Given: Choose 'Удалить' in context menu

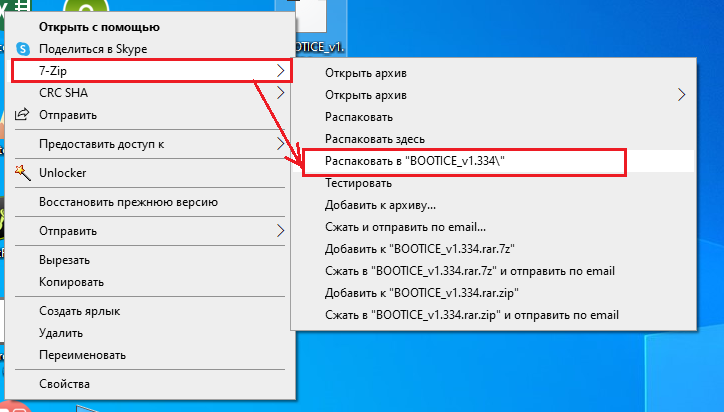Looking at the screenshot, I should click(x=61, y=333).
